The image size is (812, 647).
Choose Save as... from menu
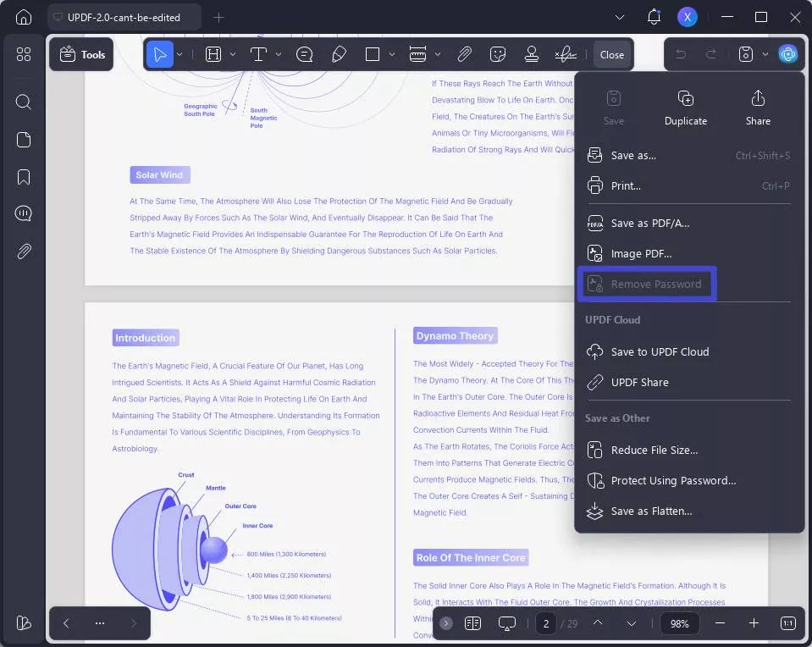688,156
